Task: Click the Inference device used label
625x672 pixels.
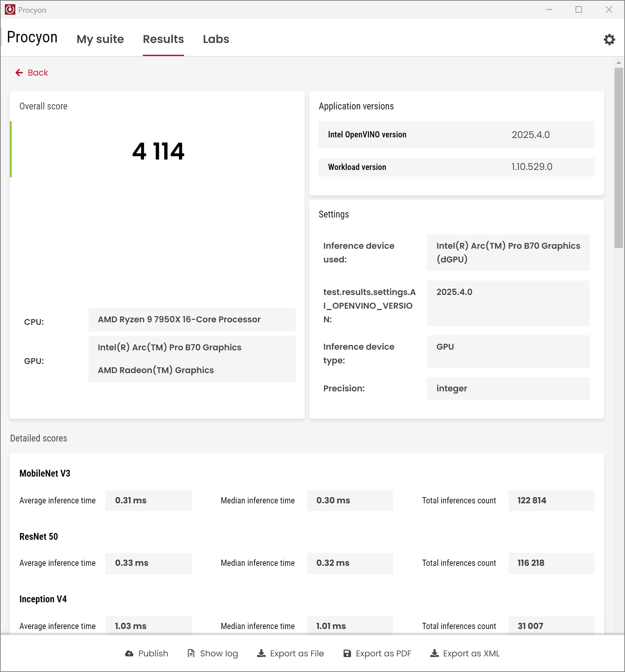Action: pyautogui.click(x=359, y=253)
